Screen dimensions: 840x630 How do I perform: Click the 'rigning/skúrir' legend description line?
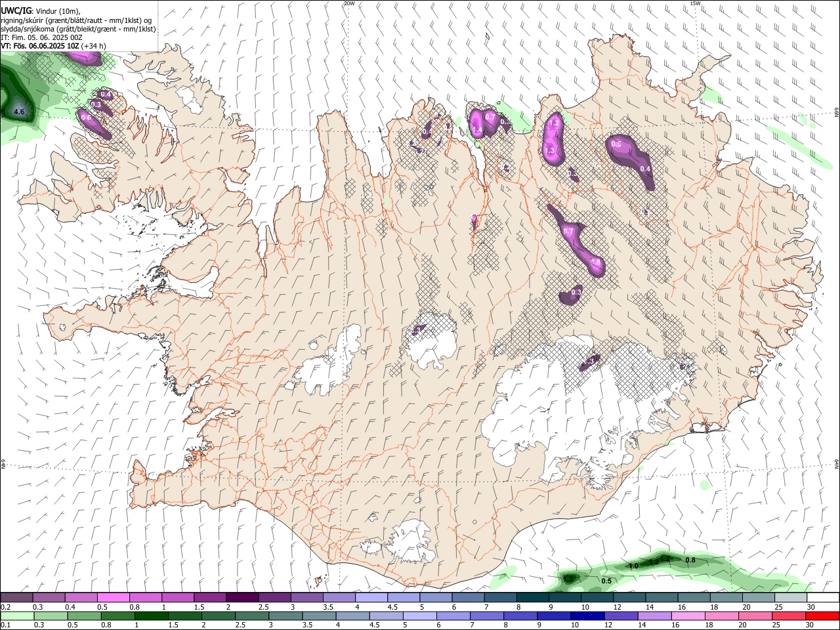point(76,20)
